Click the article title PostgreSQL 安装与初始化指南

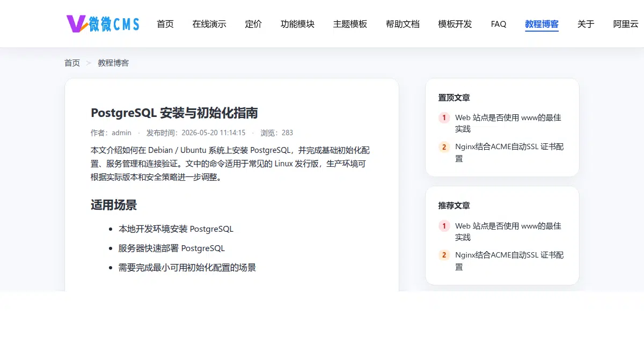coord(174,113)
